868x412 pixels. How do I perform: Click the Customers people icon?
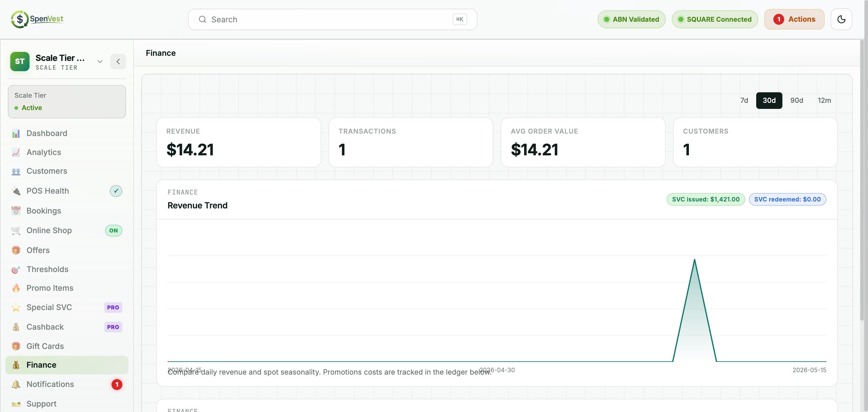point(16,171)
